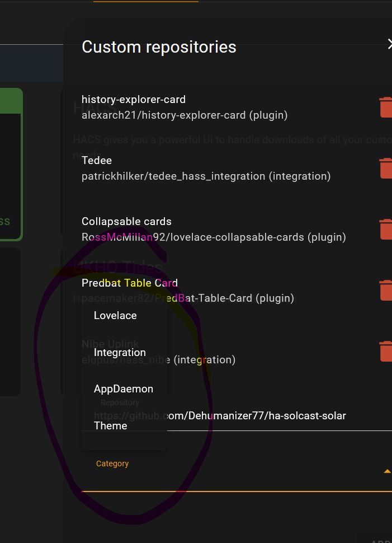Viewport: 392px width, 543px height.
Task: Click the Collapsable cards repository title
Action: (126, 221)
